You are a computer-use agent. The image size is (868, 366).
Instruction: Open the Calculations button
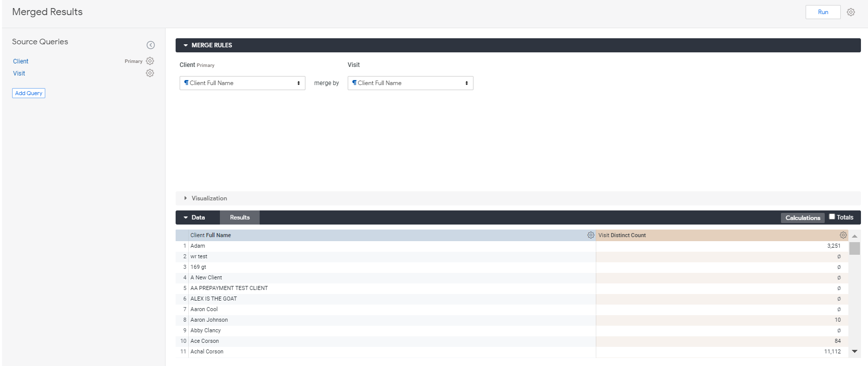(803, 218)
